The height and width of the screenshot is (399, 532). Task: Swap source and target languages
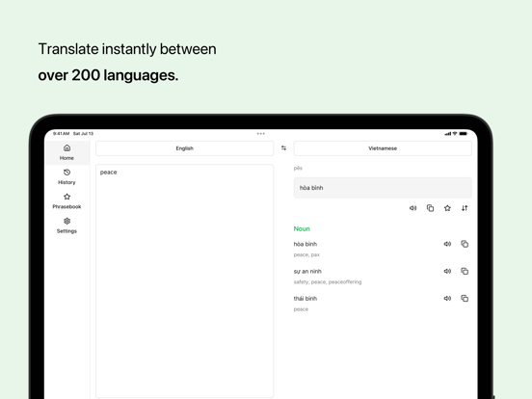(283, 147)
